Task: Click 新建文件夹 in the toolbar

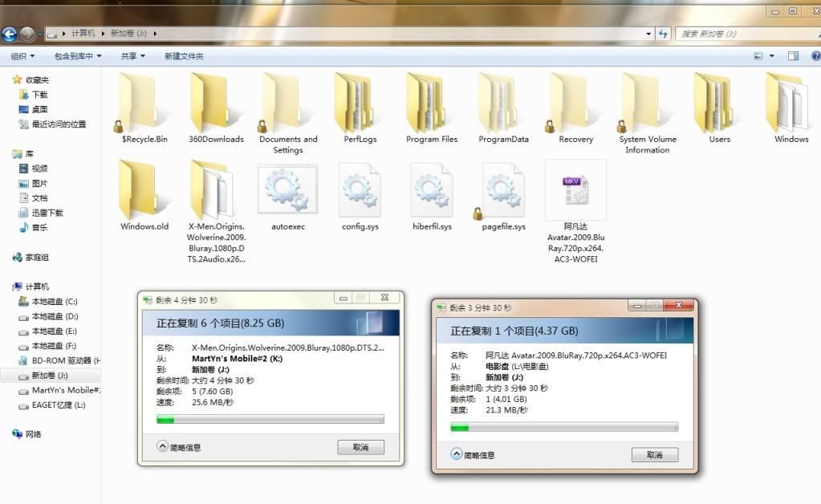Action: (184, 56)
